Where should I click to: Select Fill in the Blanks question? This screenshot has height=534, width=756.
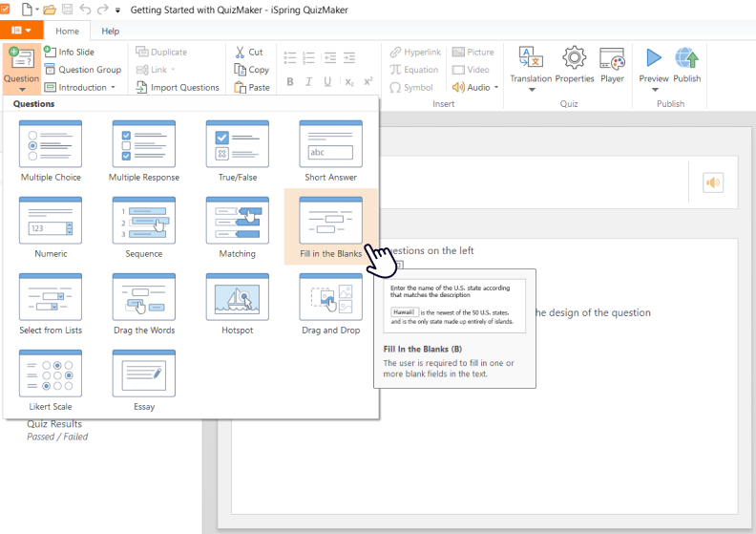point(330,226)
